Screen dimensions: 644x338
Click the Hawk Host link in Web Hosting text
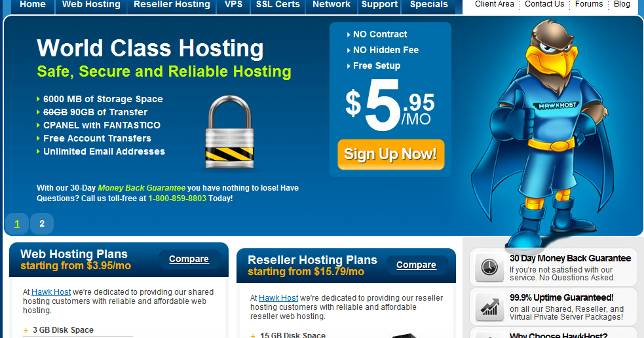51,292
